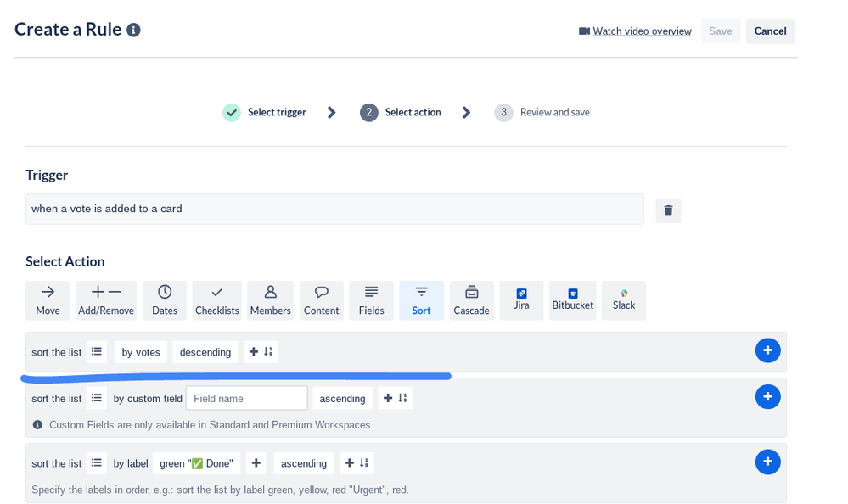Select the Dates action icon

[164, 300]
